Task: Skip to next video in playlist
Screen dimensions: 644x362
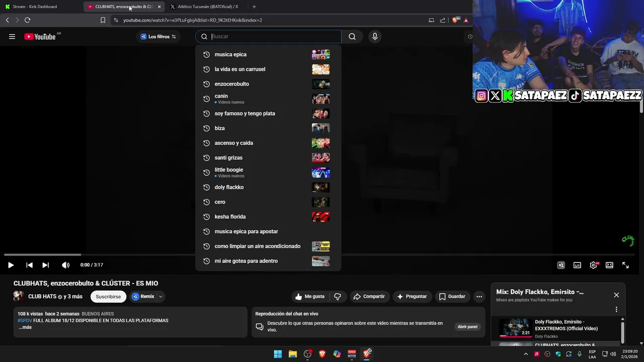Action: click(x=45, y=265)
